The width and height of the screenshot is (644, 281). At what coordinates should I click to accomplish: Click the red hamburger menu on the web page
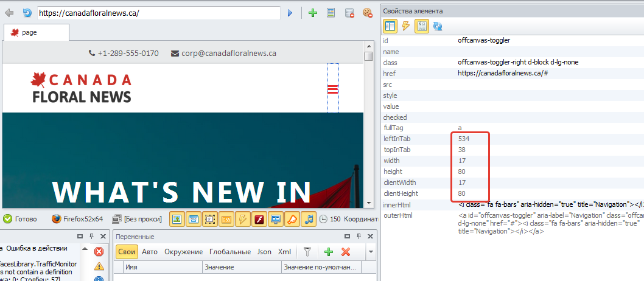333,89
